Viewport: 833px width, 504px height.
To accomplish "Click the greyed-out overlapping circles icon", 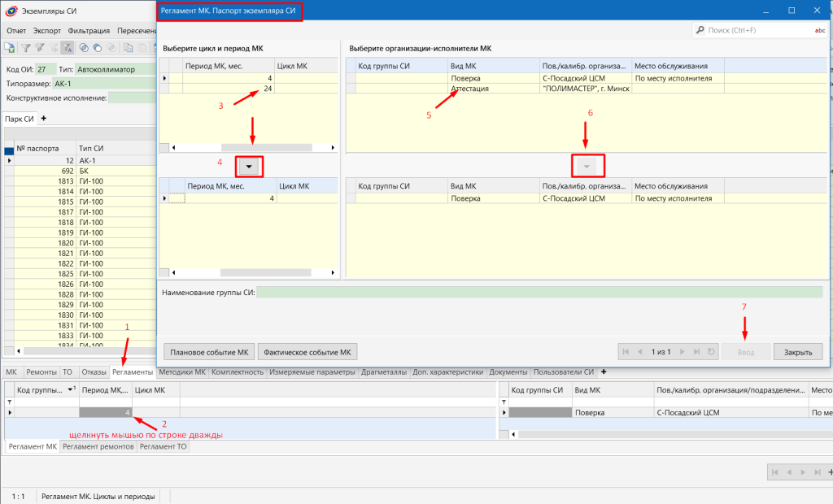I will click(x=111, y=48).
